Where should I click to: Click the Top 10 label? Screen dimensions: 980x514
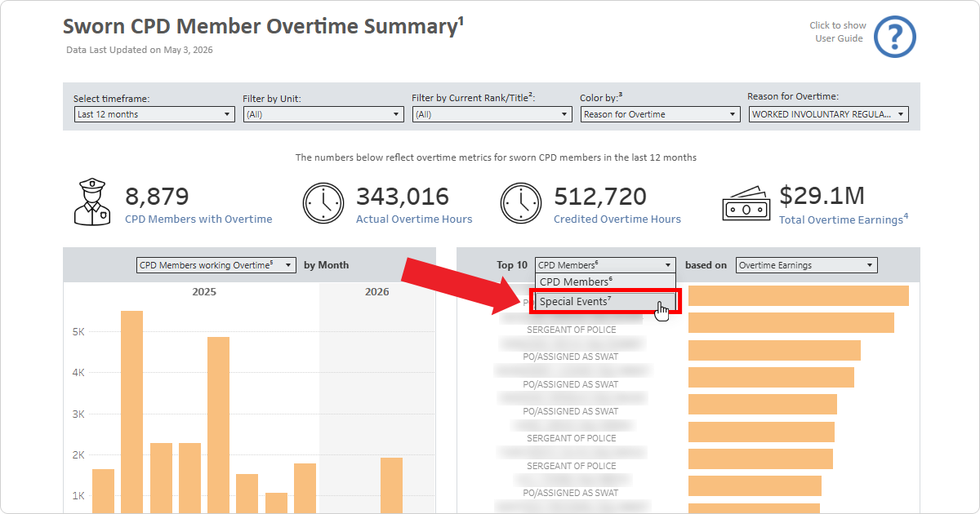click(512, 265)
